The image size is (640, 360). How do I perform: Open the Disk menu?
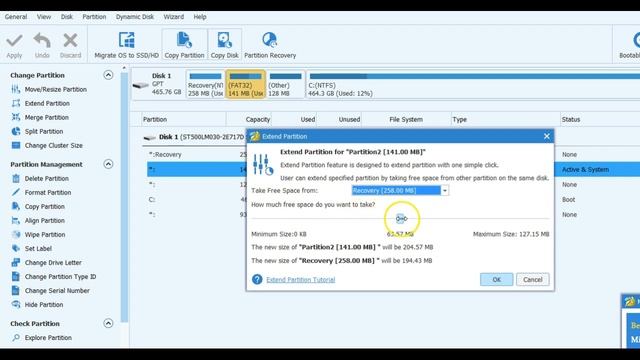coord(67,17)
